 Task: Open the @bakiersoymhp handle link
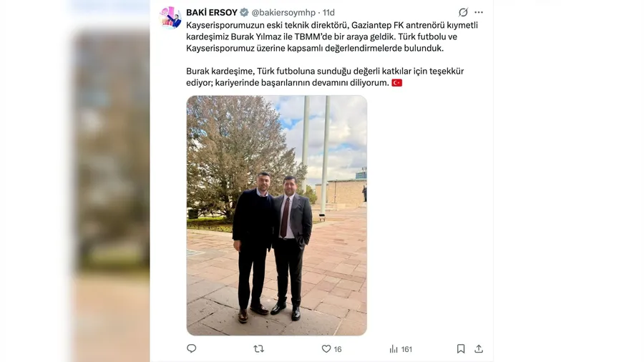coord(283,12)
